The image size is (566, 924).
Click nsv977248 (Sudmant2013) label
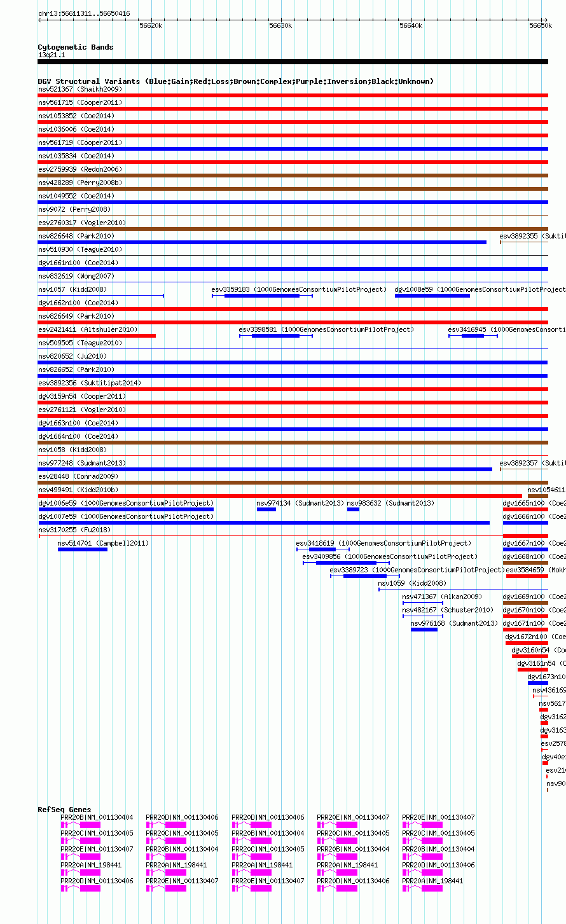click(82, 463)
